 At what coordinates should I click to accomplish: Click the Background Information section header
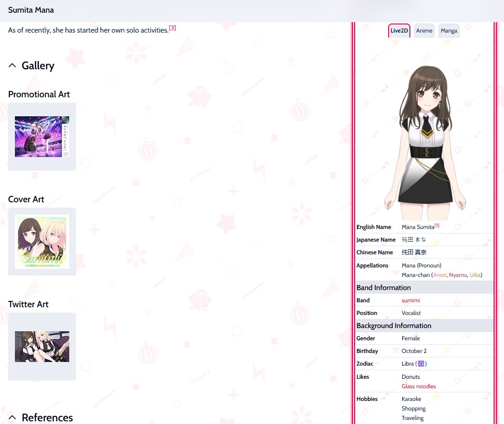pos(424,326)
